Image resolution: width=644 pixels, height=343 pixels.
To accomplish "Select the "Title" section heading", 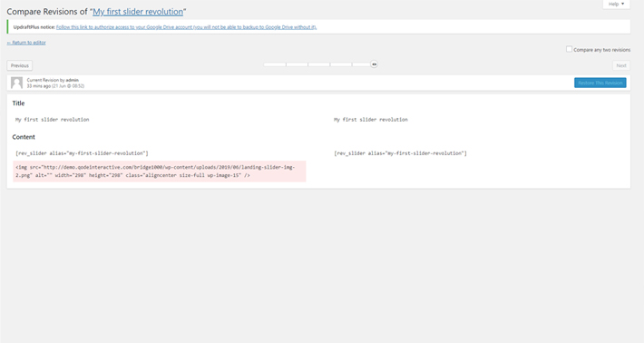I will coord(18,103).
